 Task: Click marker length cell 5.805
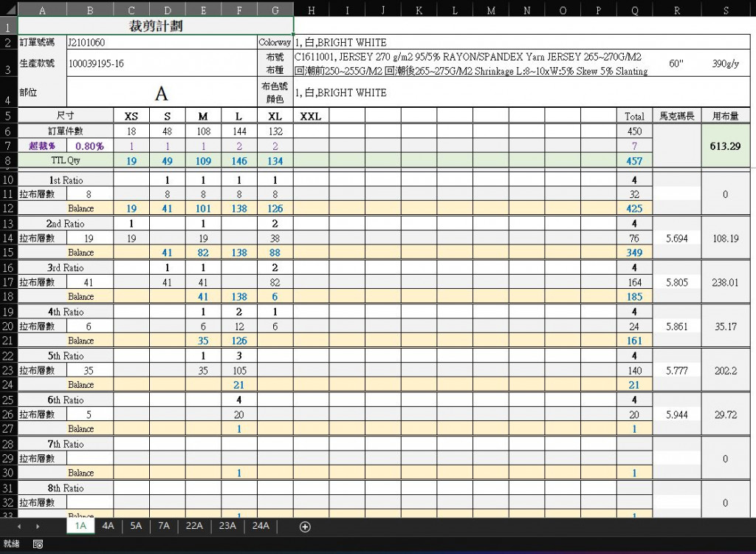point(677,282)
